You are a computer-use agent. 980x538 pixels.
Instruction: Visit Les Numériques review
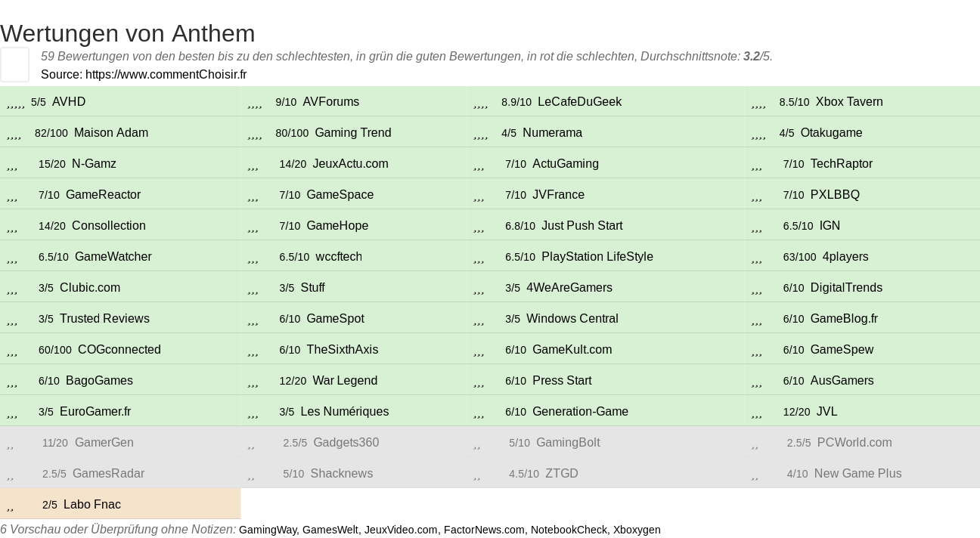point(345,412)
